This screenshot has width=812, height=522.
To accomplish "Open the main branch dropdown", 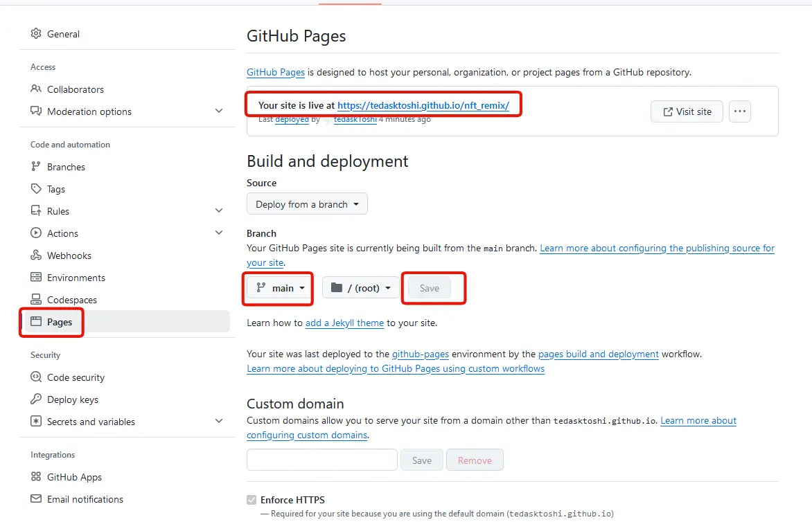I will 279,287.
